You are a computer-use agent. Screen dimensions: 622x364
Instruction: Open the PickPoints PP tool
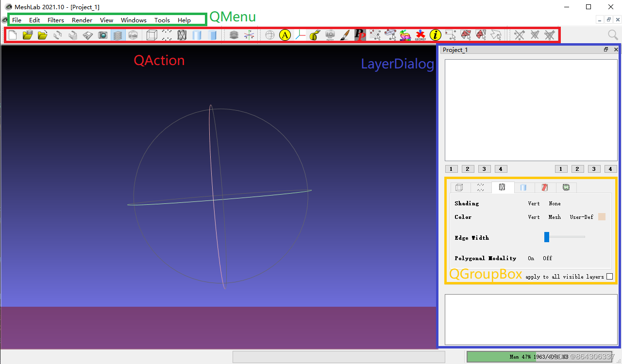click(x=360, y=35)
